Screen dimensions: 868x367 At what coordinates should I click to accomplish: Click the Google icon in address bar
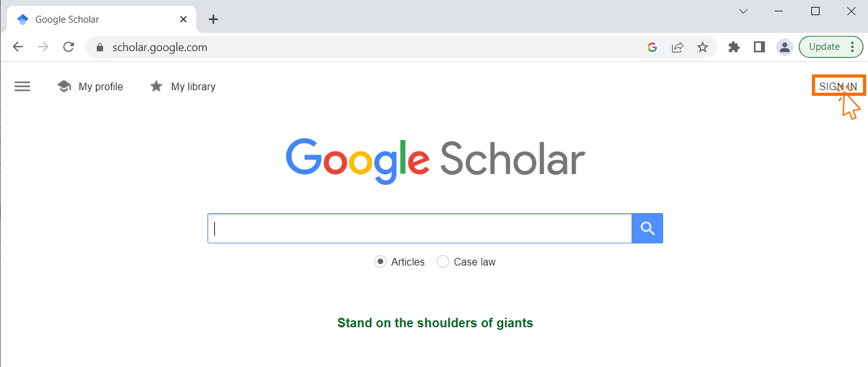pos(652,47)
